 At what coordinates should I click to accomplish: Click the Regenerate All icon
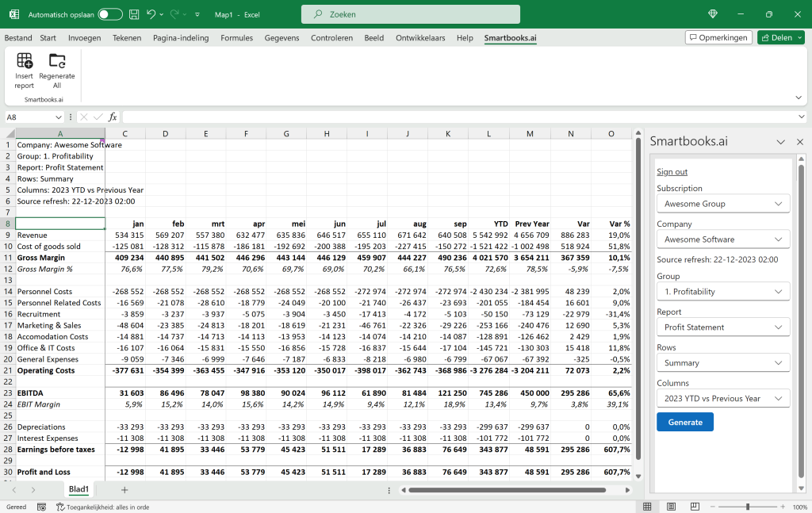tap(57, 60)
